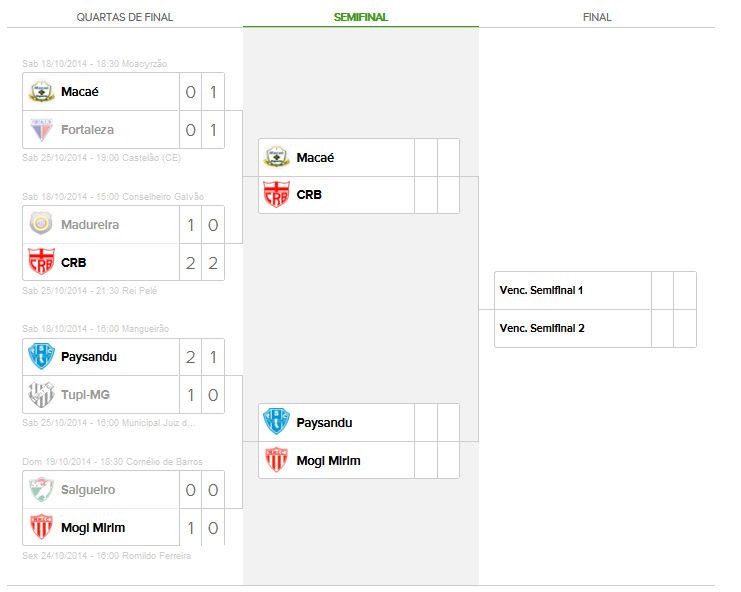This screenshot has height=592, width=741.
Task: Open Paysandu team link in quarterfinals
Action: pos(89,357)
